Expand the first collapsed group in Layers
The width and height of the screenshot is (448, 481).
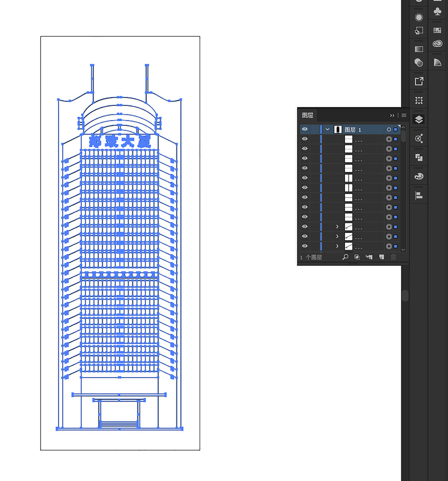click(337, 227)
